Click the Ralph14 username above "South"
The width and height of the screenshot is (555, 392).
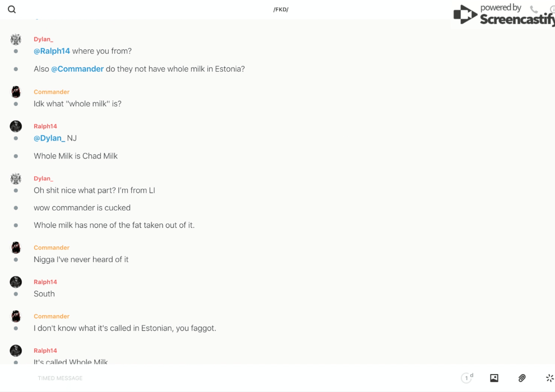pos(45,282)
